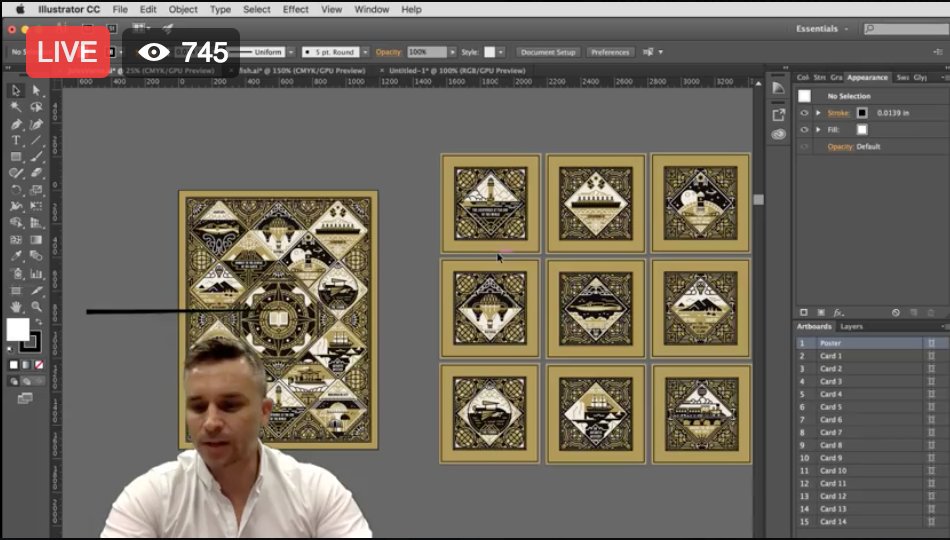
Task: Open the Object menu
Action: click(183, 9)
